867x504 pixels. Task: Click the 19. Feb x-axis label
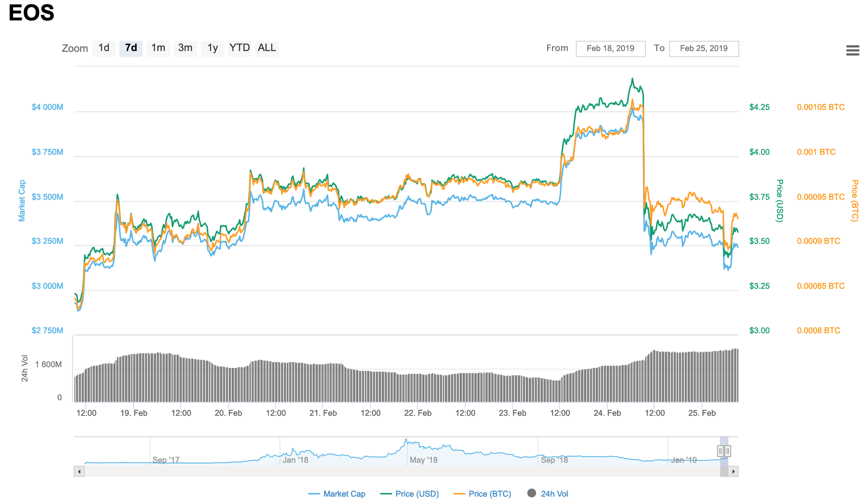[x=134, y=413]
